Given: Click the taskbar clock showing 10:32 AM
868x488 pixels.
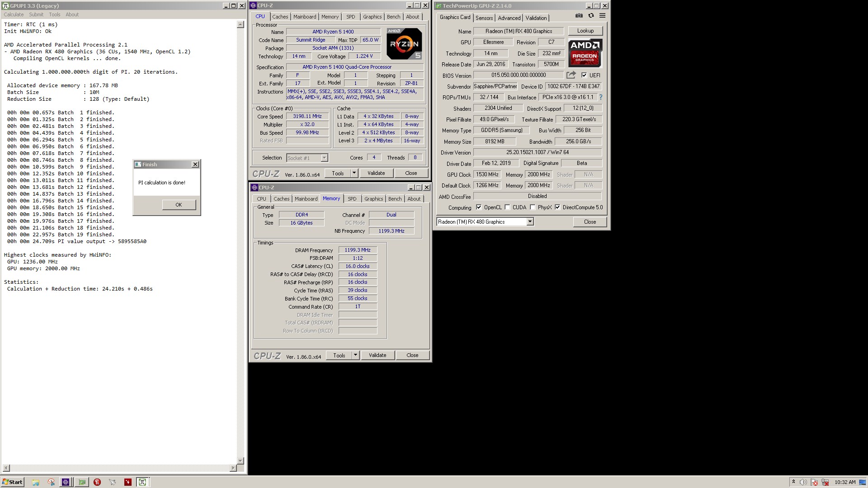Looking at the screenshot, I should click(x=845, y=482).
